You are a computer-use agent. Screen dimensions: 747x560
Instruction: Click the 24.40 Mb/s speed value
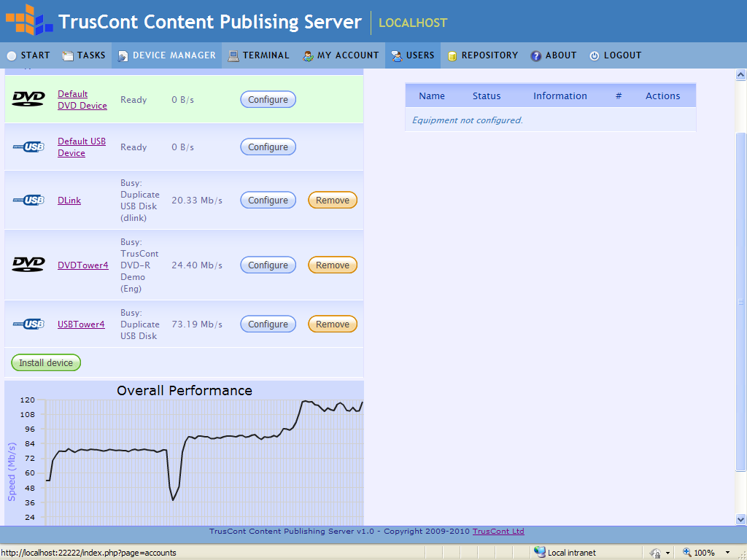(197, 265)
